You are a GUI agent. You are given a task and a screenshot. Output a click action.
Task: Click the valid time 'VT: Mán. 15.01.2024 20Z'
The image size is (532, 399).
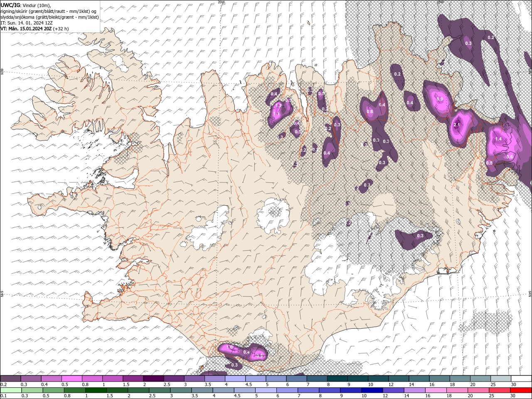26,29
